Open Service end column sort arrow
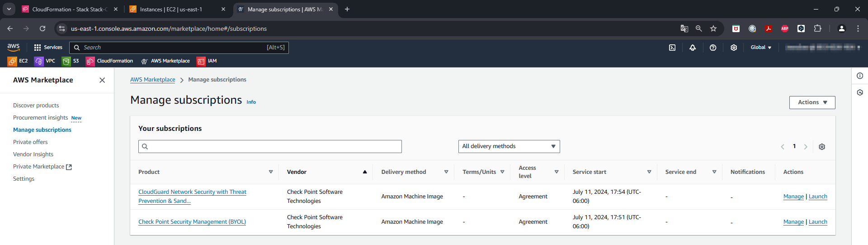 714,172
